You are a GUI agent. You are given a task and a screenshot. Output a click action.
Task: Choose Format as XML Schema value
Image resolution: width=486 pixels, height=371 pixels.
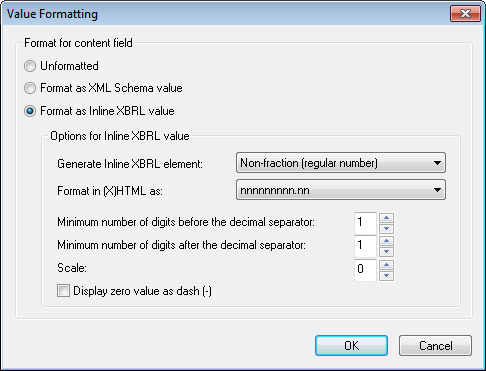click(30, 88)
